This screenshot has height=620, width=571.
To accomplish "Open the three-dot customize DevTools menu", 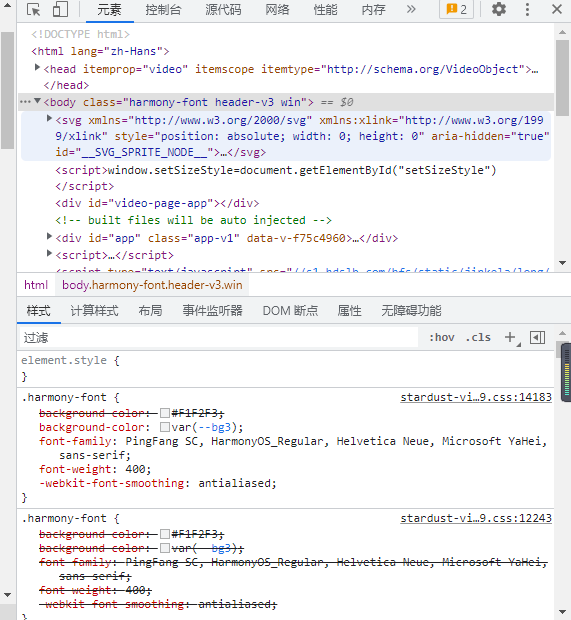I will [527, 9].
